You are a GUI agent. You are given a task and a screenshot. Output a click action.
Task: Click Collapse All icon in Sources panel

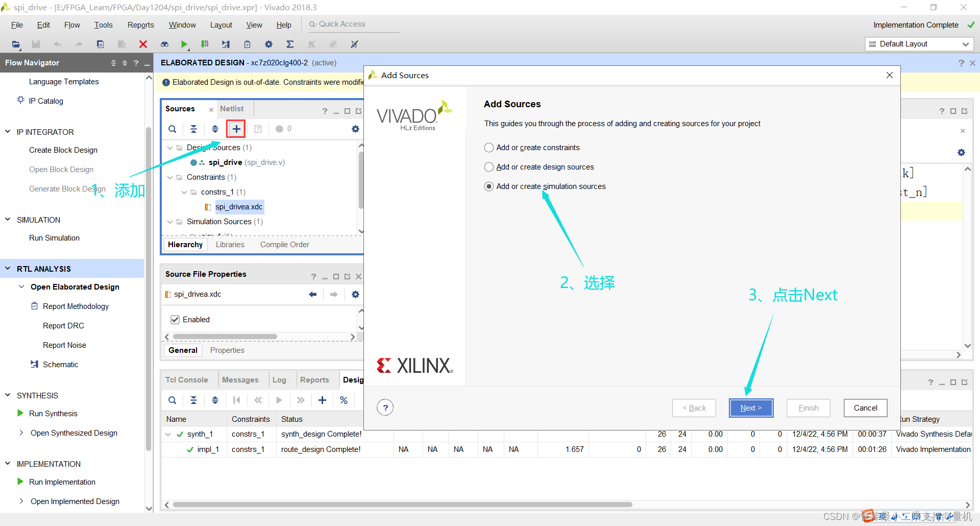[x=193, y=129]
